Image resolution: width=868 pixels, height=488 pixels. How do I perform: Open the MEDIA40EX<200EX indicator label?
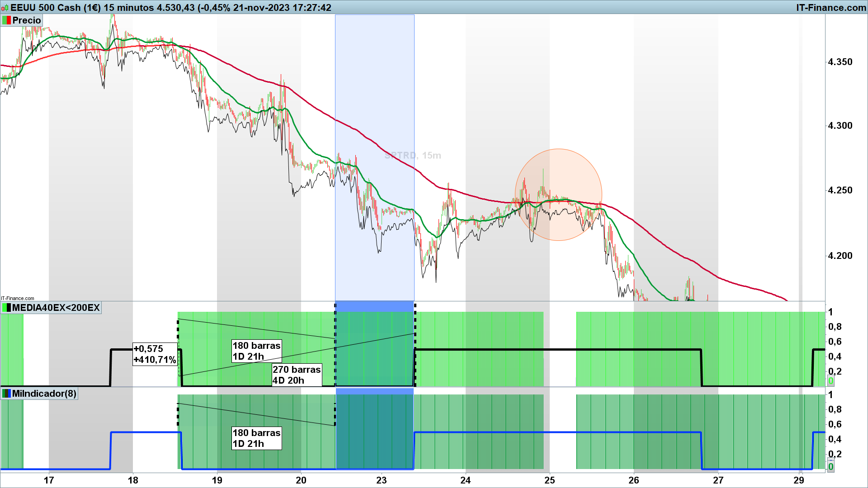pyautogui.click(x=56, y=308)
